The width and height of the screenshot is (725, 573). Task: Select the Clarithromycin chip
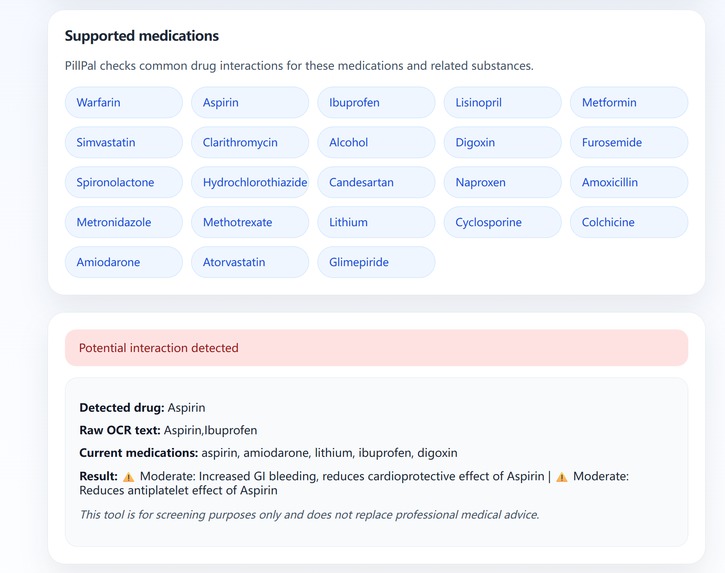pyautogui.click(x=250, y=142)
